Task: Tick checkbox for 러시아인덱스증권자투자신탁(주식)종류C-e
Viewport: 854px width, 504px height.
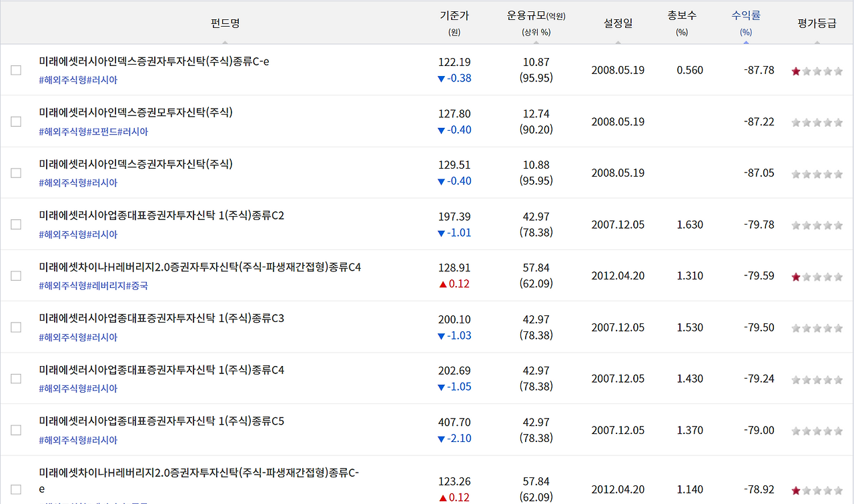Action: (16, 70)
